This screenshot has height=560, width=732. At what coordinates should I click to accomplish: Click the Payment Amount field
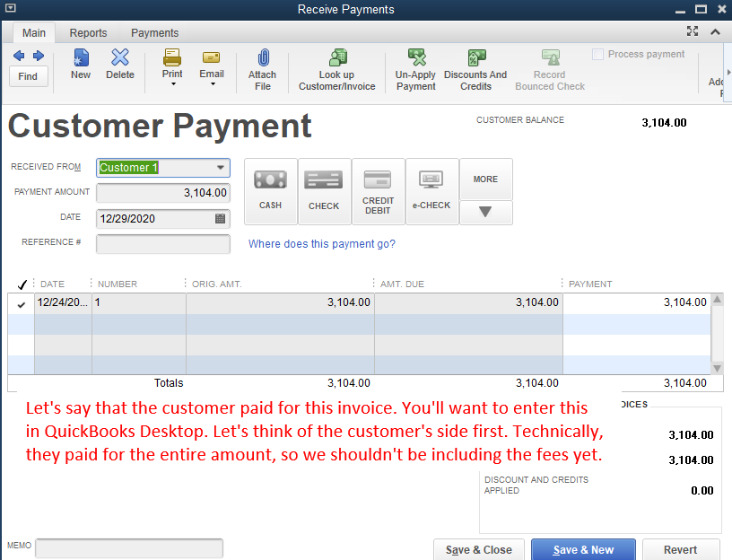(163, 192)
